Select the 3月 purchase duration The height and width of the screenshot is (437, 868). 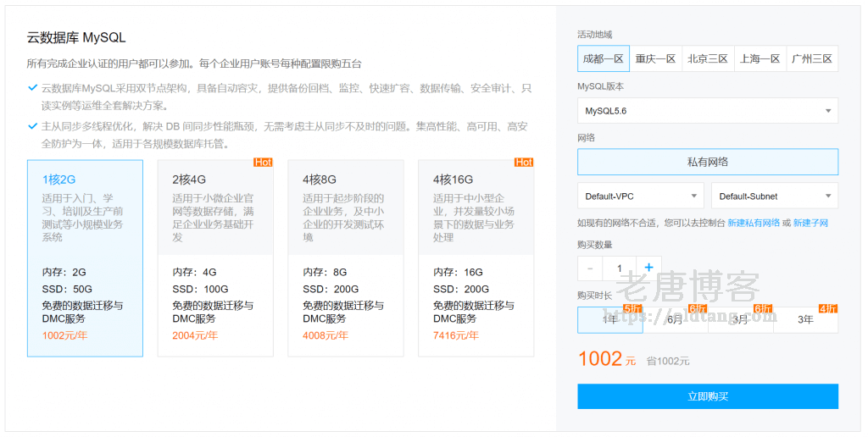pos(741,320)
